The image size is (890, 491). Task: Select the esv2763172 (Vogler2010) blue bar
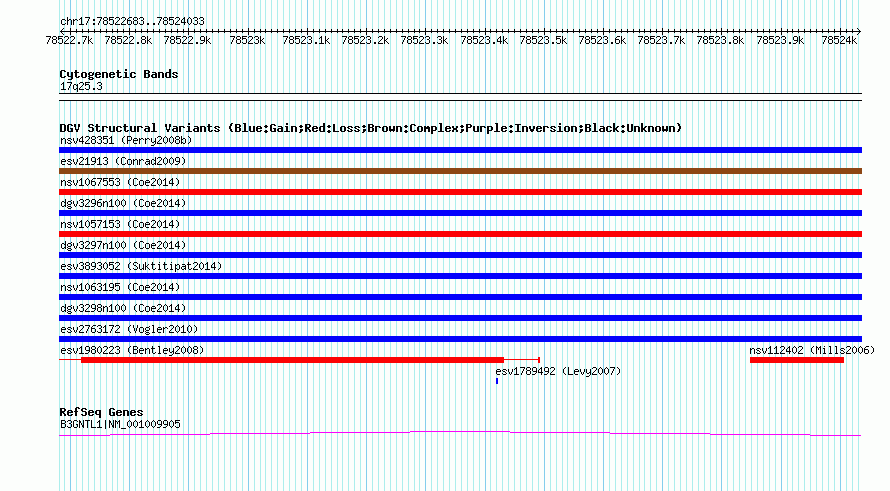point(460,339)
